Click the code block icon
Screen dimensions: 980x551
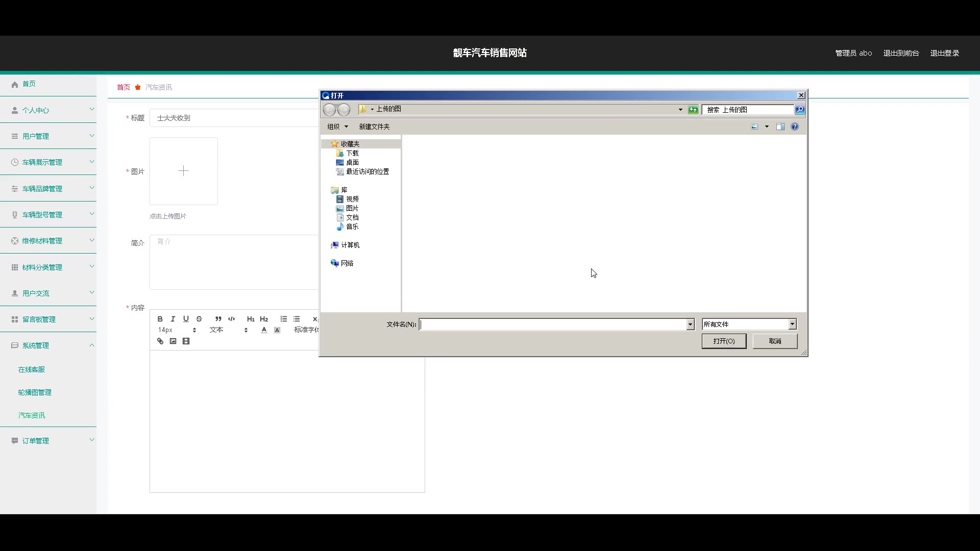(231, 319)
